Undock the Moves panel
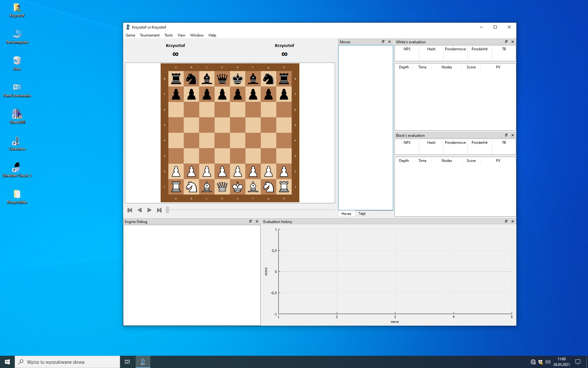This screenshot has width=588, height=368. [383, 42]
